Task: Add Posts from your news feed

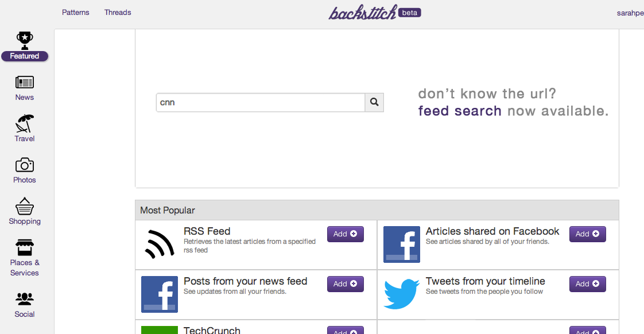Action: (345, 284)
